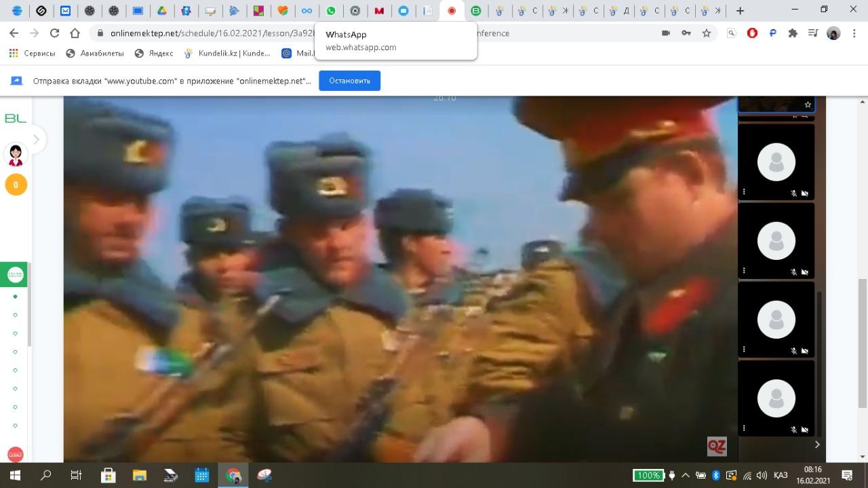Click the teacher avatar in left sidebar
This screenshot has height=488, width=868.
16,155
